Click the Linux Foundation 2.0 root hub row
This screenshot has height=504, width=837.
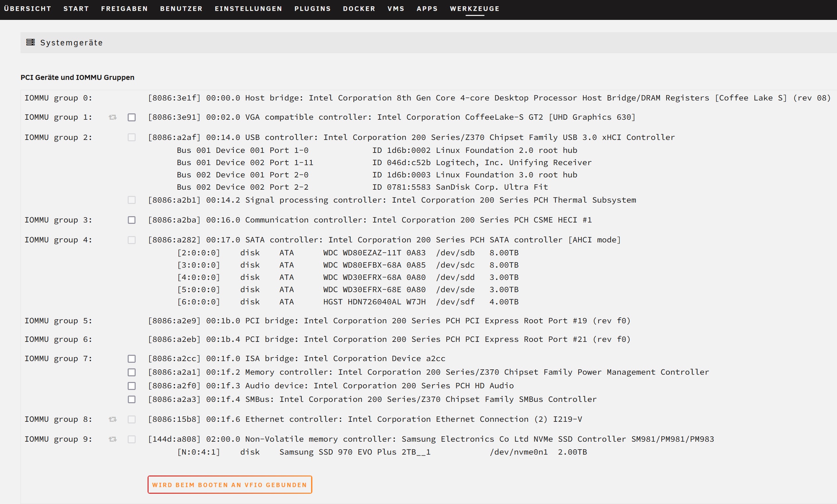coord(377,150)
